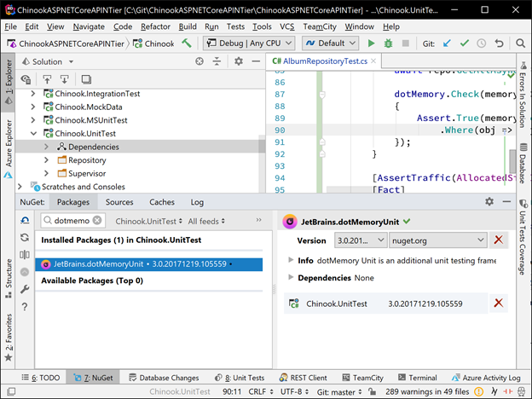Screen dimensions: 532x399
Task: Open Debug | Any CPU configuration dropdown
Action: click(249, 43)
